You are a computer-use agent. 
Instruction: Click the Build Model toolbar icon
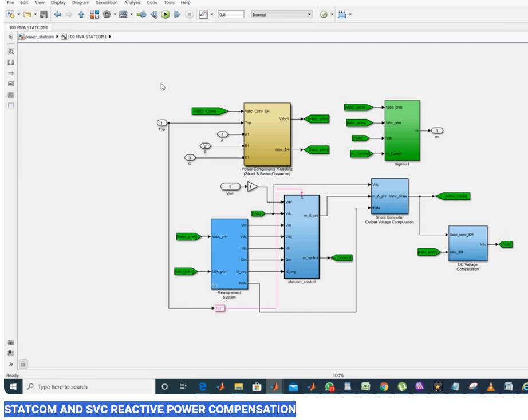(342, 14)
